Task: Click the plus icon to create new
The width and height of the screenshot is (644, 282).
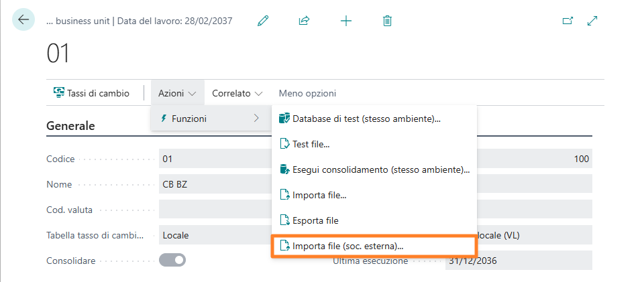Action: coord(346,21)
